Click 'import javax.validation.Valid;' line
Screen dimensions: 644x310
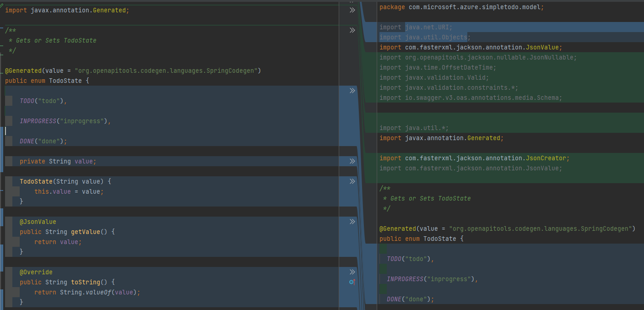(434, 77)
